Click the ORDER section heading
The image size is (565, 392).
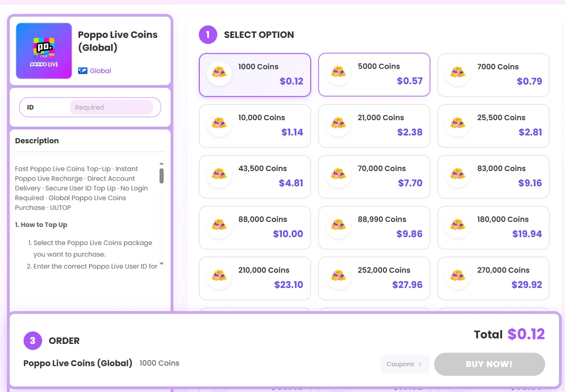(64, 341)
